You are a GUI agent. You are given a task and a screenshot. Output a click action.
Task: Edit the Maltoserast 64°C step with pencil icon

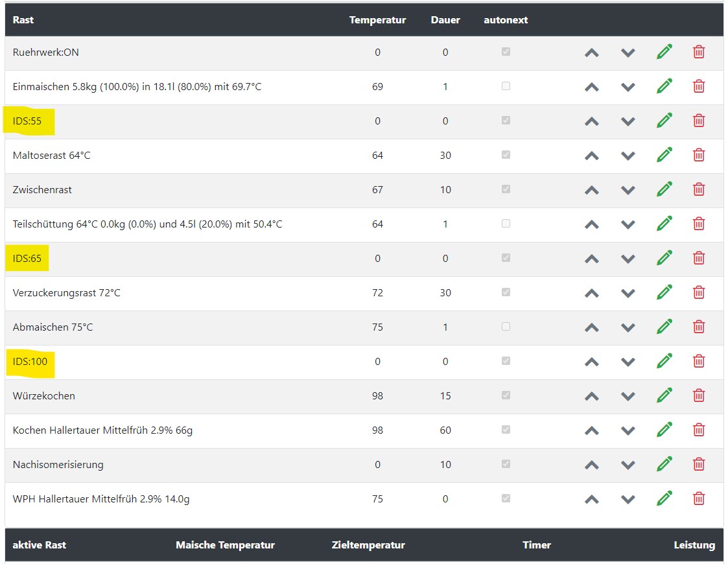click(x=664, y=155)
